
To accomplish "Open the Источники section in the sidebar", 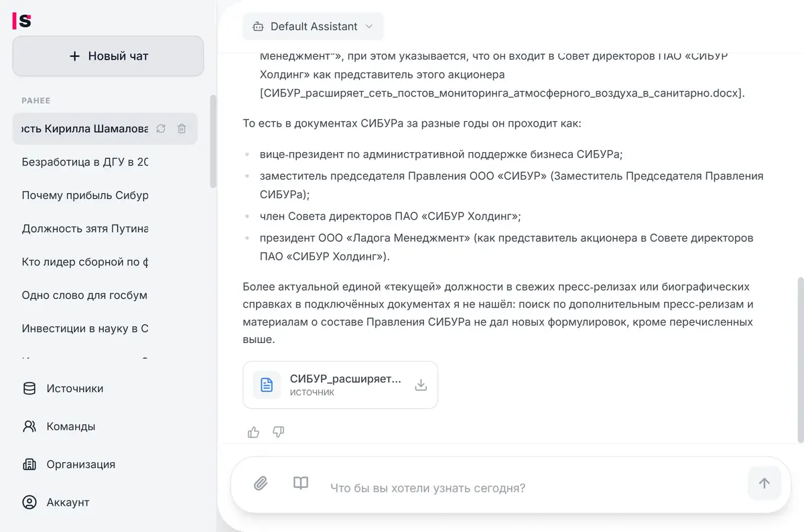I will pyautogui.click(x=74, y=388).
